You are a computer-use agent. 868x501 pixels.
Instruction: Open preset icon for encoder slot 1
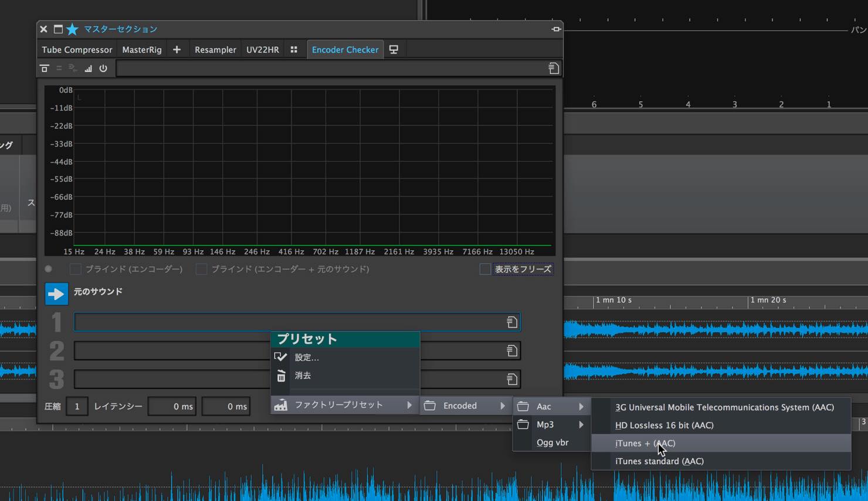tap(511, 322)
